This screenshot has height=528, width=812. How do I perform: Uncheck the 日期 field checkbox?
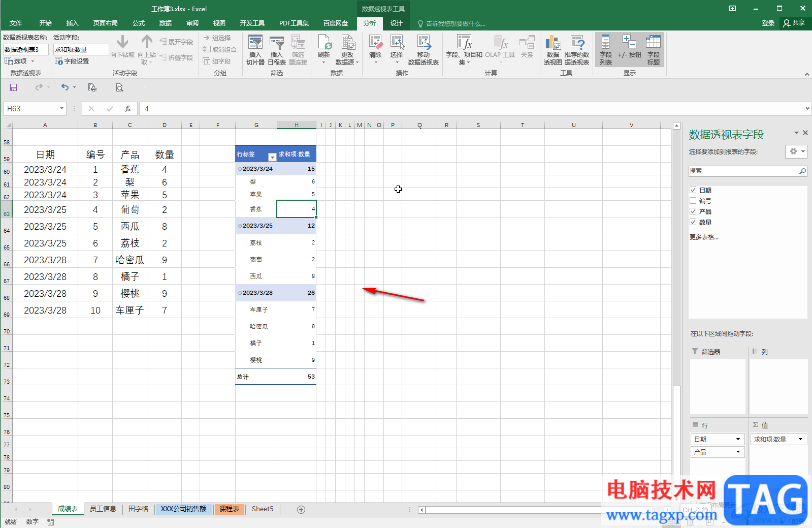click(693, 190)
